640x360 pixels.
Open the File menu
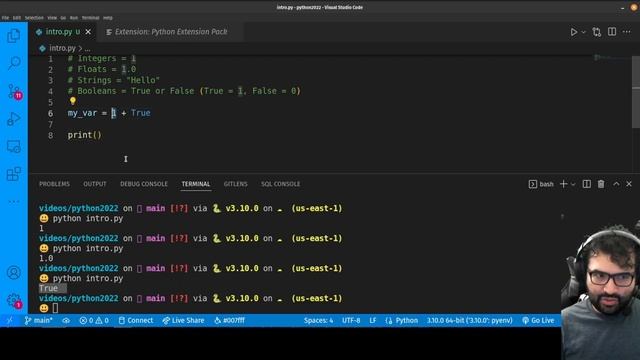(5, 18)
